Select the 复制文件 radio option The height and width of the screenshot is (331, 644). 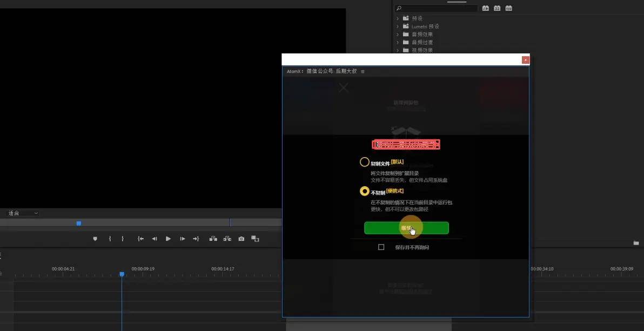[365, 163]
